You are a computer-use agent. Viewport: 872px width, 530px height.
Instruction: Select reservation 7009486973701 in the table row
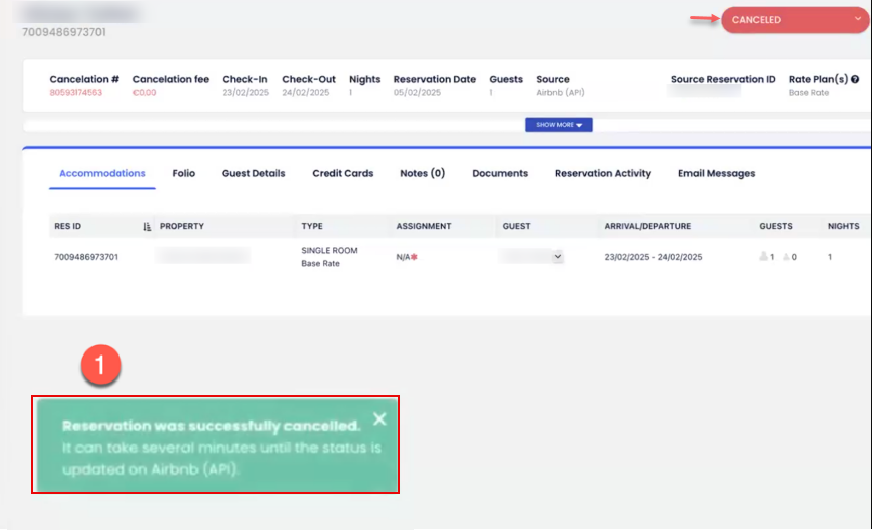[x=86, y=257]
